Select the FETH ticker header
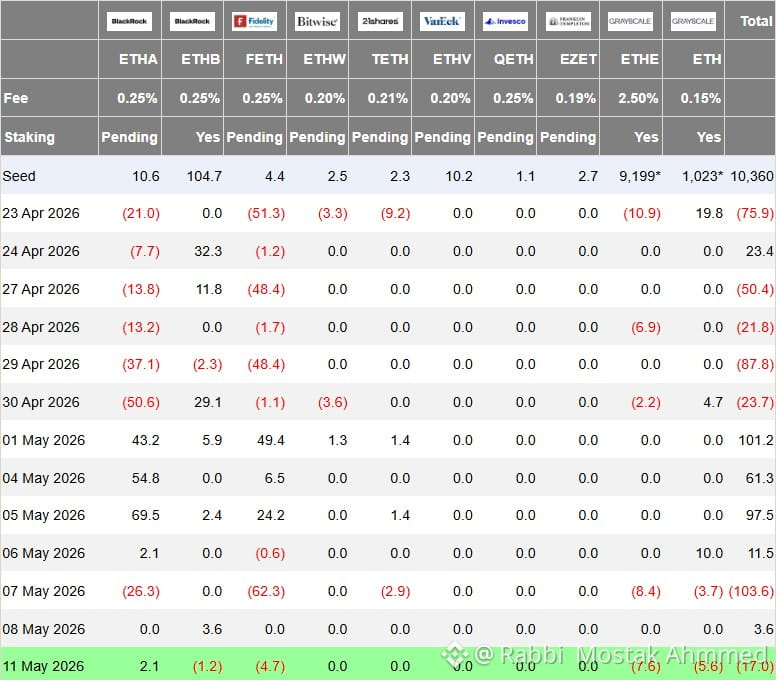776x680 pixels. [264, 59]
